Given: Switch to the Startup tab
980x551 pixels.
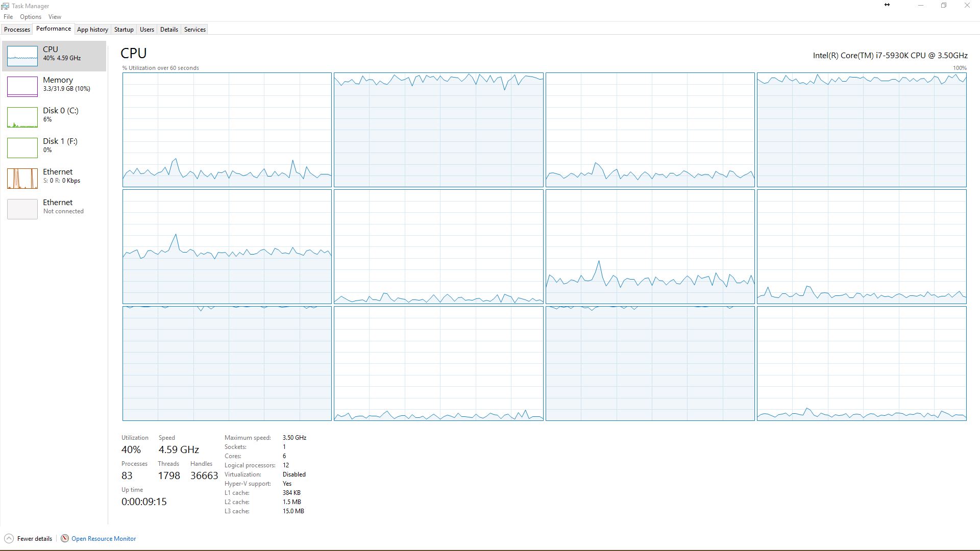Looking at the screenshot, I should click(124, 30).
